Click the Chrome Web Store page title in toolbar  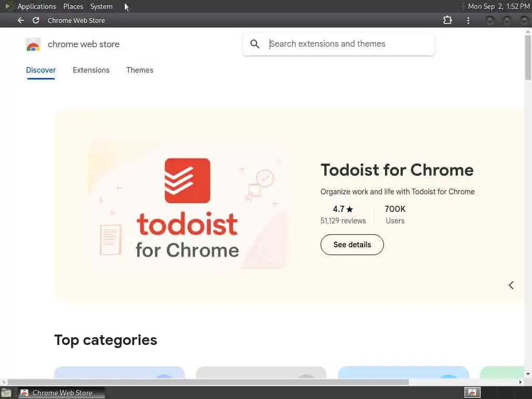[x=76, y=20]
